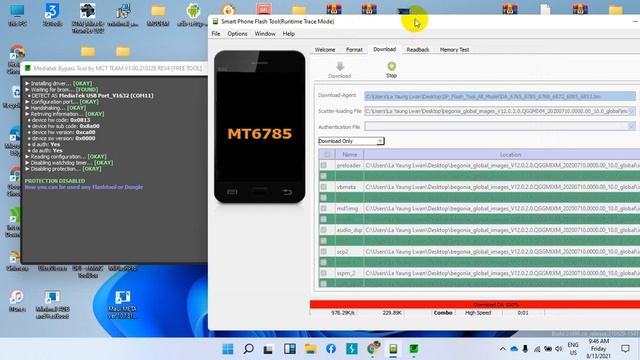Open the Widgets icon on the taskbar

[290, 349]
